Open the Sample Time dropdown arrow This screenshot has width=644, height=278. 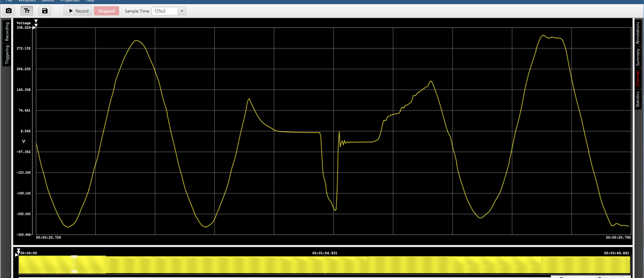pos(182,11)
